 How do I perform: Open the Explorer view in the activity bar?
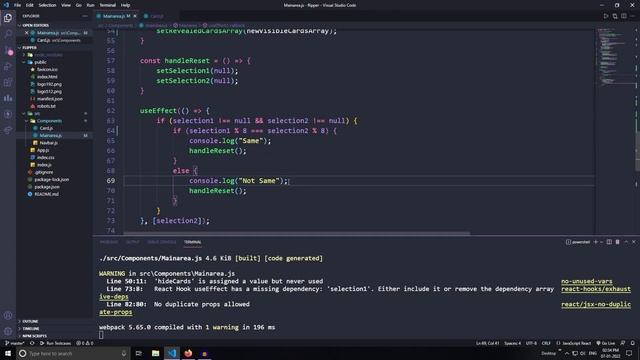[8, 18]
